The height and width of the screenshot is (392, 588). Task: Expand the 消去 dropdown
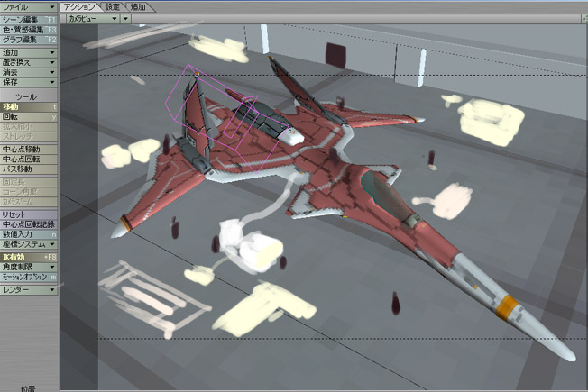tap(29, 72)
